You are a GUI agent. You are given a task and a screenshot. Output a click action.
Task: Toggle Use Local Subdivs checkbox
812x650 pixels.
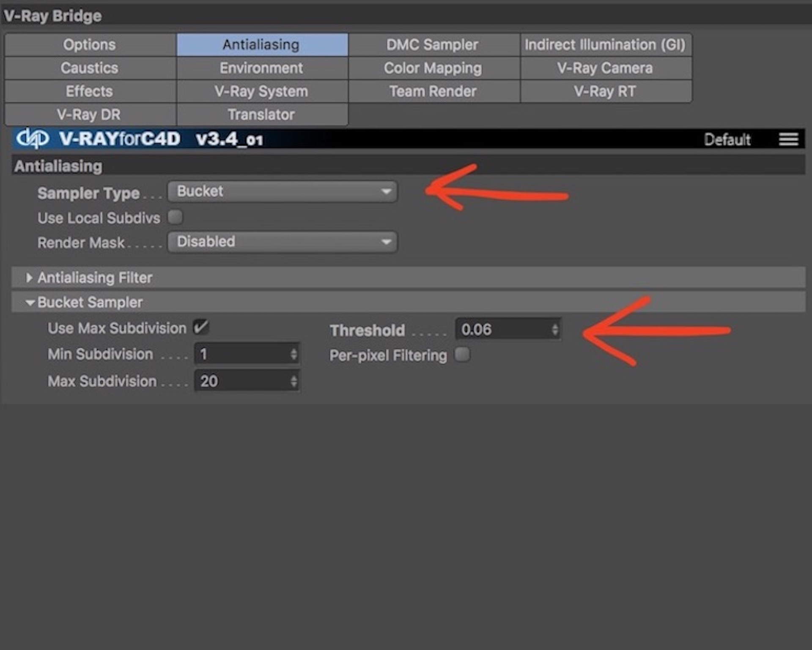click(x=175, y=217)
